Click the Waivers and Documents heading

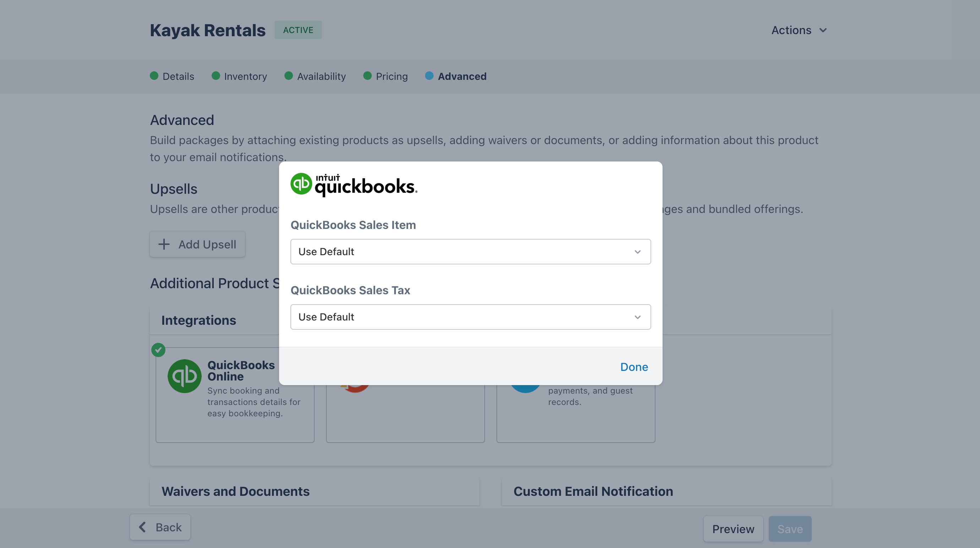[235, 491]
